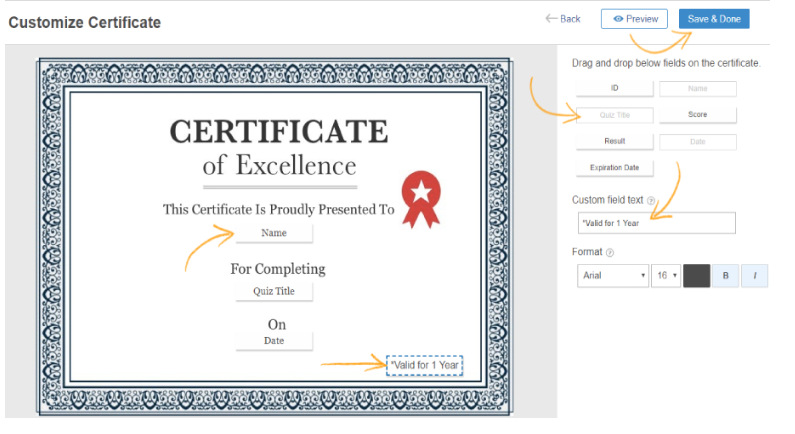Open the dark gray text color swatch
This screenshot has height=434, width=795.
696,275
